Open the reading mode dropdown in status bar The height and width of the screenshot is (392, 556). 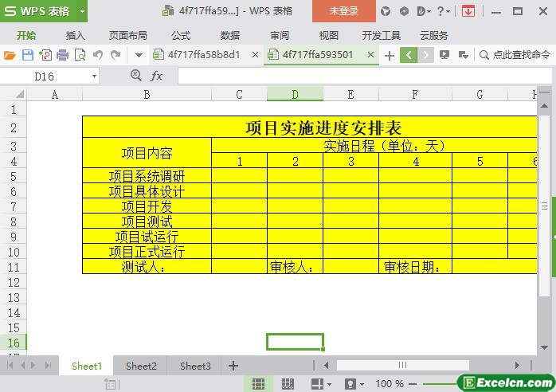(329, 385)
